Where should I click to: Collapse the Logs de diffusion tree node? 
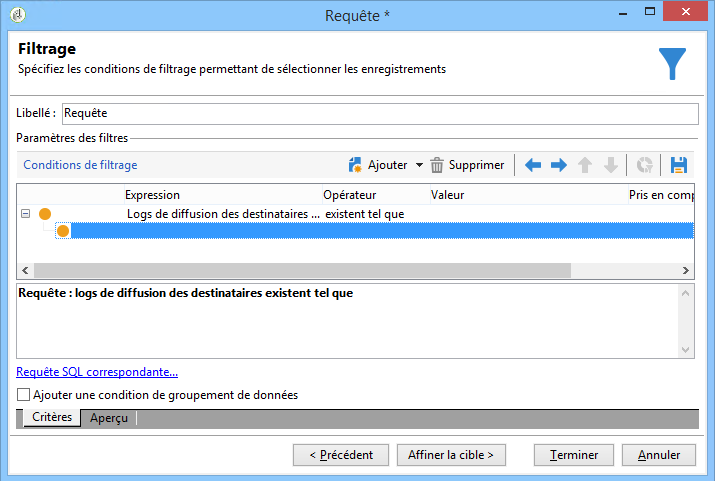coord(26,213)
